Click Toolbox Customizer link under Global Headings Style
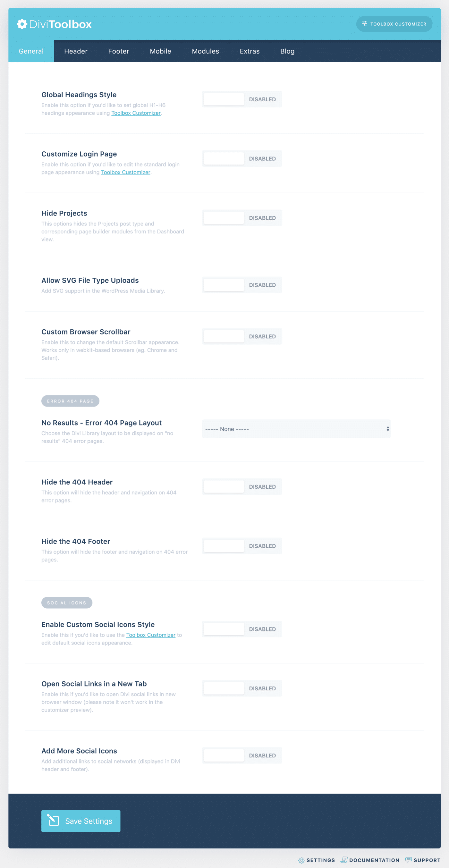Screen dimensions: 449x868 (136, 113)
